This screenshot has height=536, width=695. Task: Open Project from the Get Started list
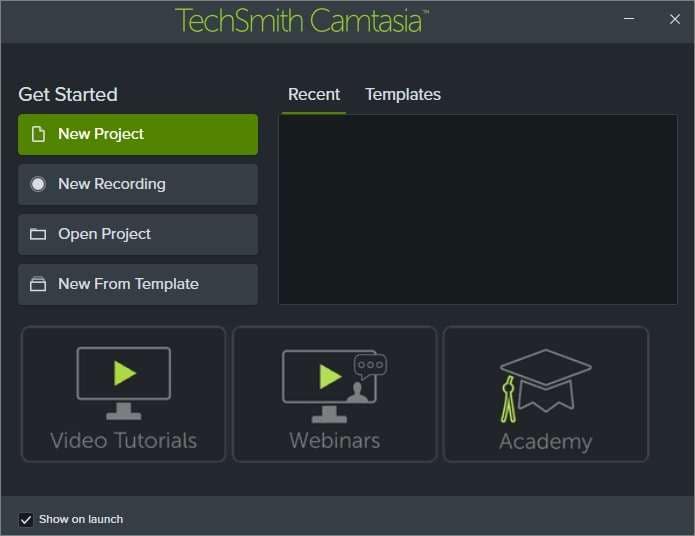pos(138,234)
